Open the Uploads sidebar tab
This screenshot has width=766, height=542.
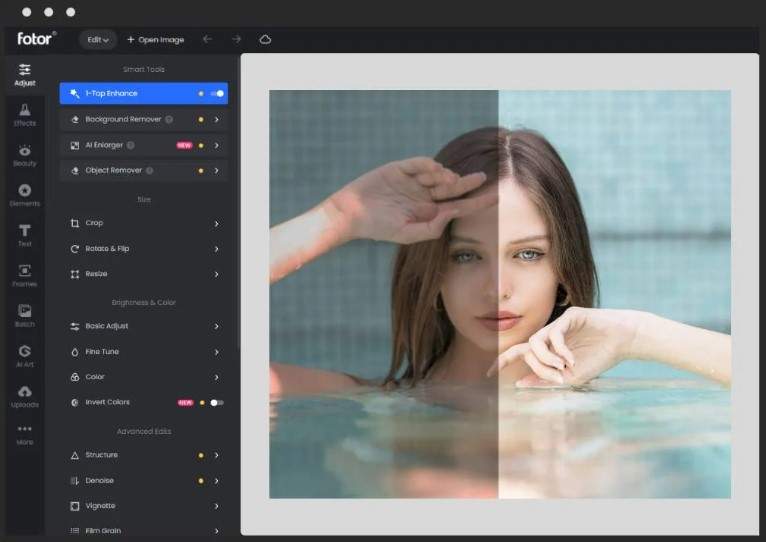[24, 396]
